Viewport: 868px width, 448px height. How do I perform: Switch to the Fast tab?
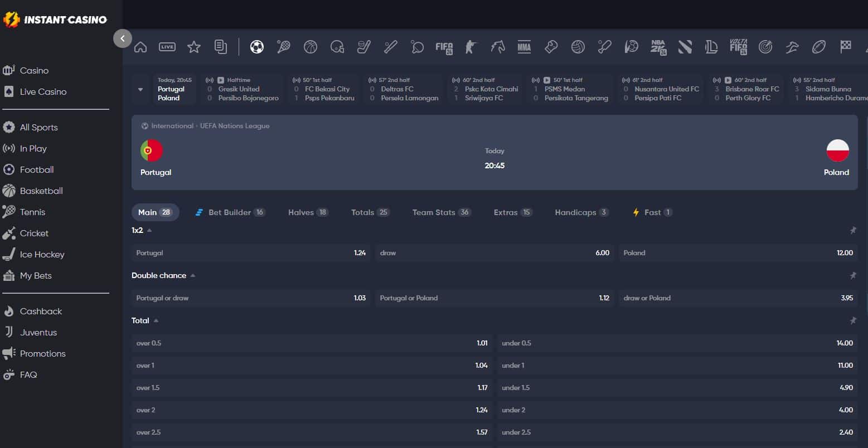652,212
